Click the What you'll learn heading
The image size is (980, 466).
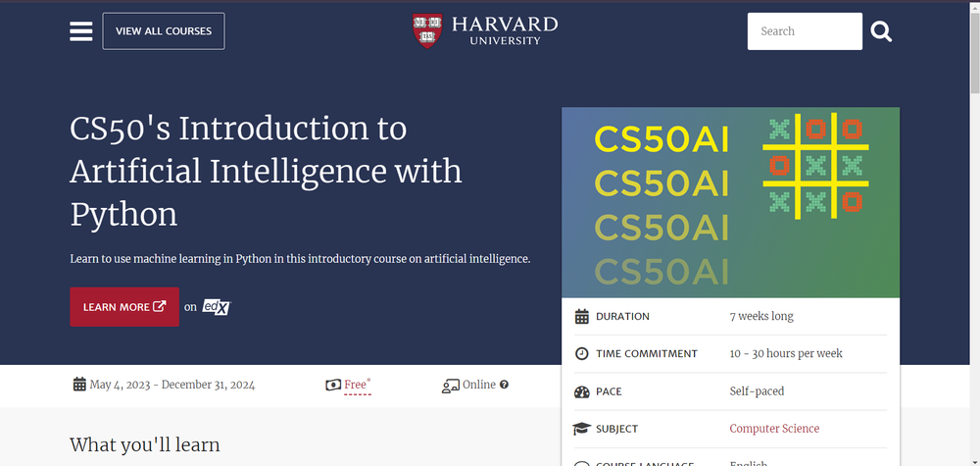[x=145, y=444]
